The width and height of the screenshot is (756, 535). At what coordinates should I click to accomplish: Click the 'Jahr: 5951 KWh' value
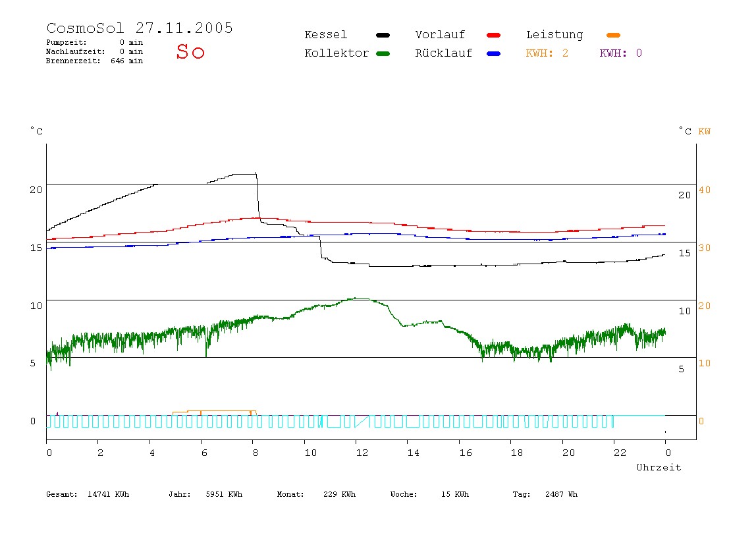coord(205,494)
